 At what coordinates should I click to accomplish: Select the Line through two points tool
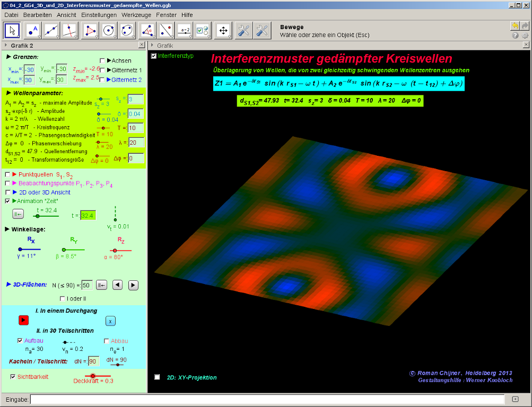coord(51,31)
